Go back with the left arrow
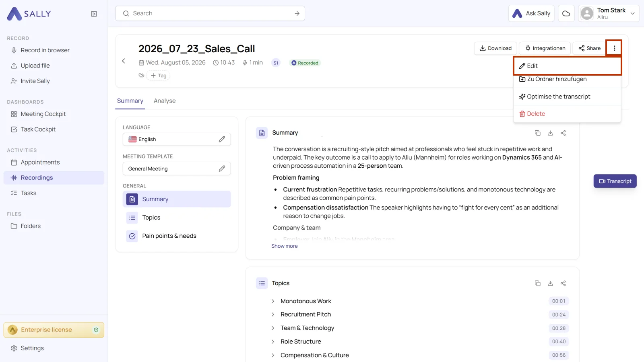This screenshot has height=362, width=644. tap(124, 61)
